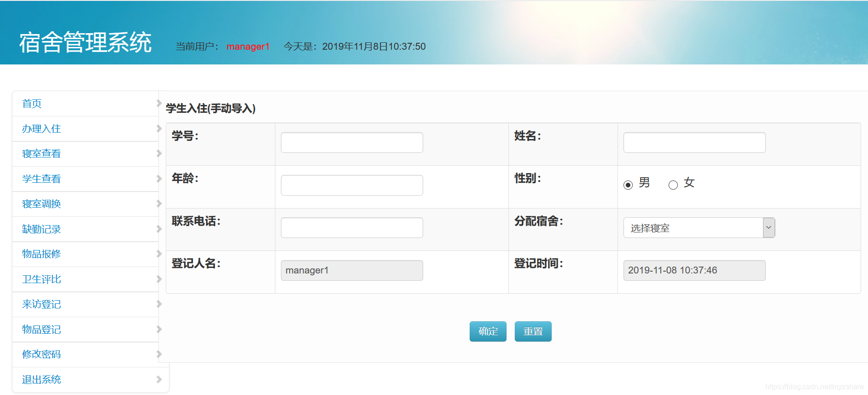The image size is (868, 395).
Task: Open 缺勤记录 sidebar entry
Action: (x=41, y=229)
